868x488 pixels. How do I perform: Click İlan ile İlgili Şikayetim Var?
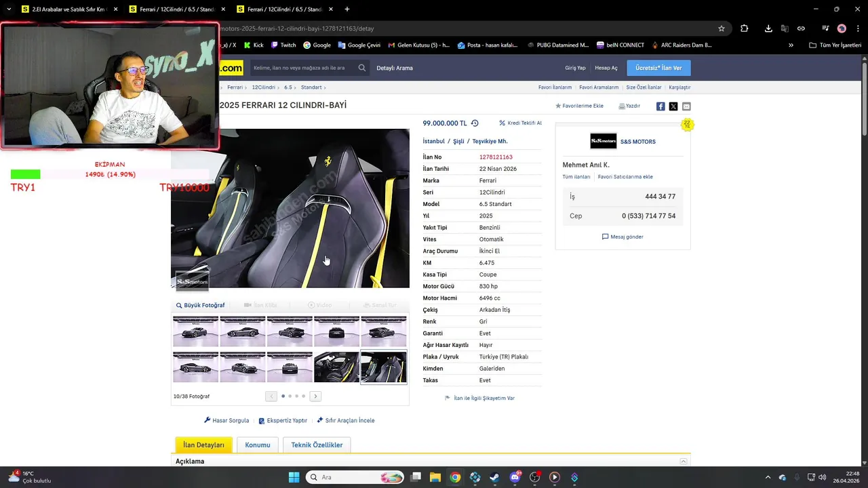pyautogui.click(x=479, y=398)
